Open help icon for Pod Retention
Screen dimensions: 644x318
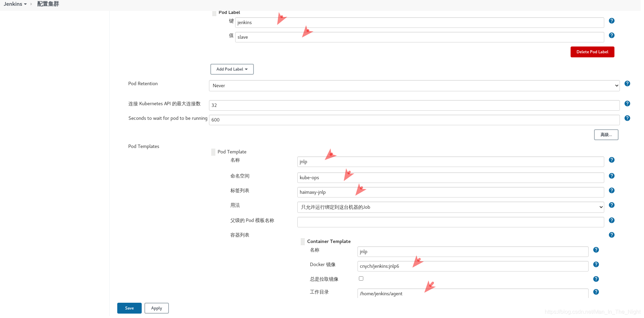pyautogui.click(x=627, y=83)
